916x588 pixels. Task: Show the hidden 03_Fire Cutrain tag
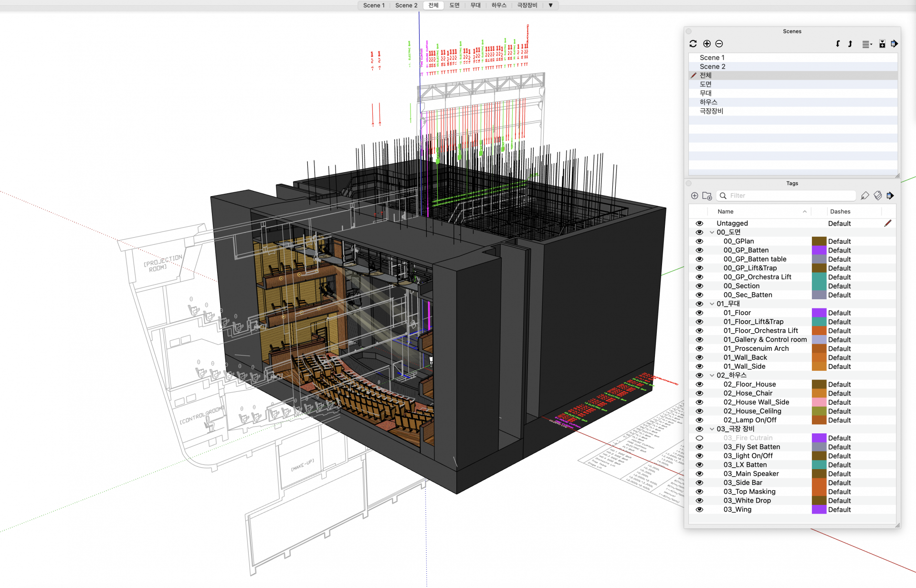699,438
